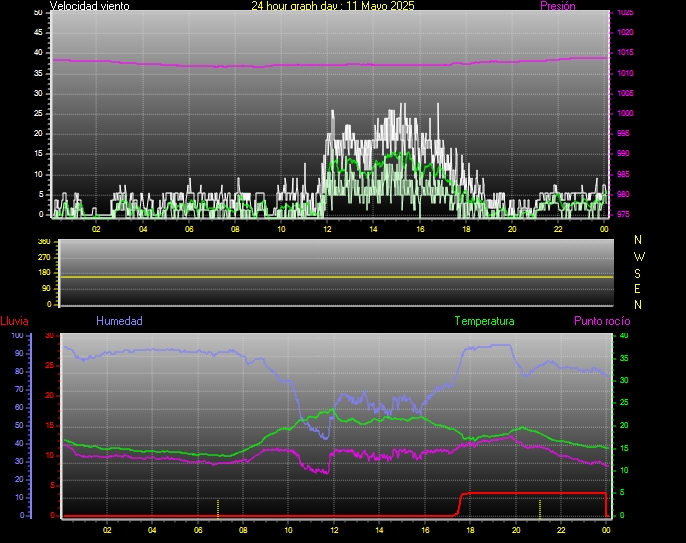The height and width of the screenshot is (543, 686).
Task: Select the red 15 rain axis value
Action: [49, 426]
